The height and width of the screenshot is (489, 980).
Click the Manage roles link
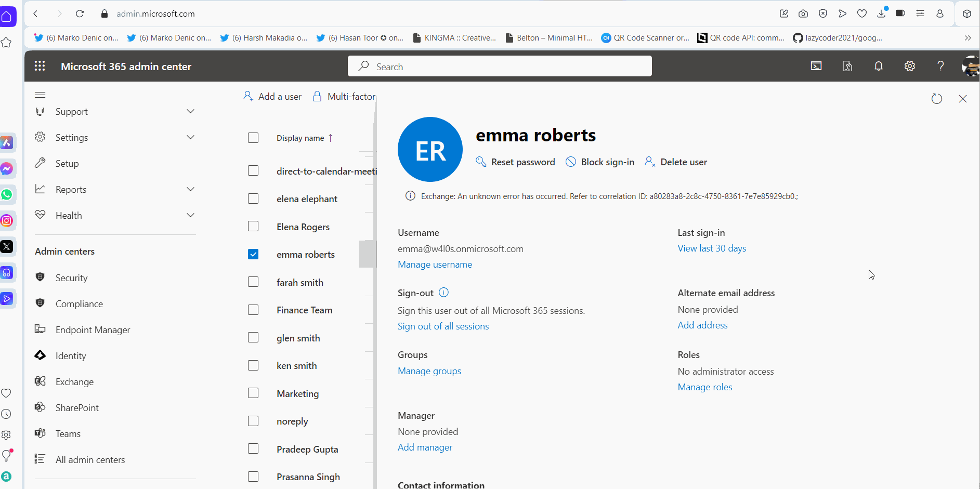coord(705,387)
